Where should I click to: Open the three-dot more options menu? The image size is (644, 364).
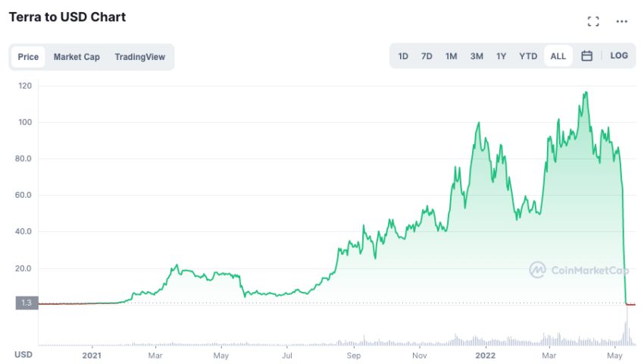coord(622,21)
